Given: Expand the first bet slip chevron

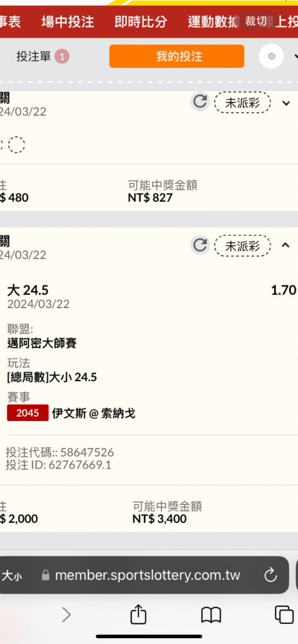Looking at the screenshot, I should pyautogui.click(x=286, y=102).
